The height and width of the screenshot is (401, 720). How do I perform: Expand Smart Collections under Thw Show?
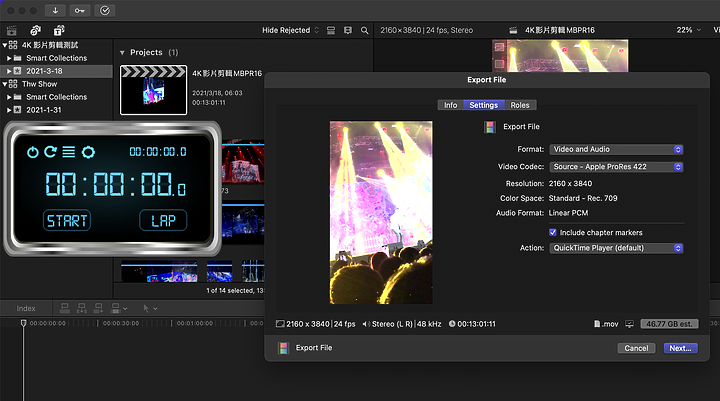click(9, 97)
